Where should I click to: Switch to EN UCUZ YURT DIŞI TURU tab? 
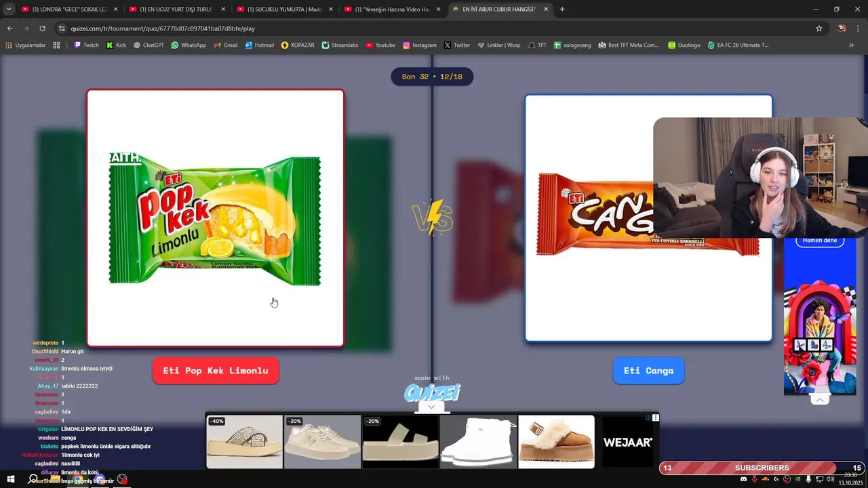coord(177,9)
